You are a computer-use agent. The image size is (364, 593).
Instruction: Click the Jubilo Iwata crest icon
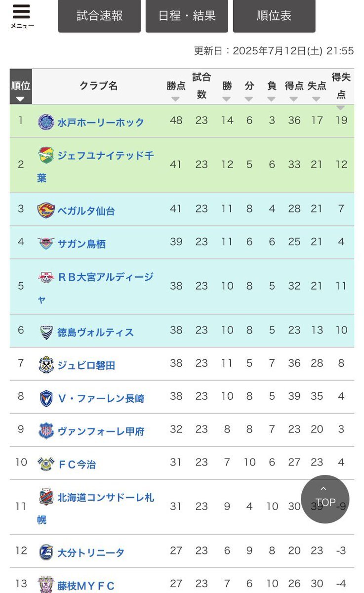tap(46, 365)
